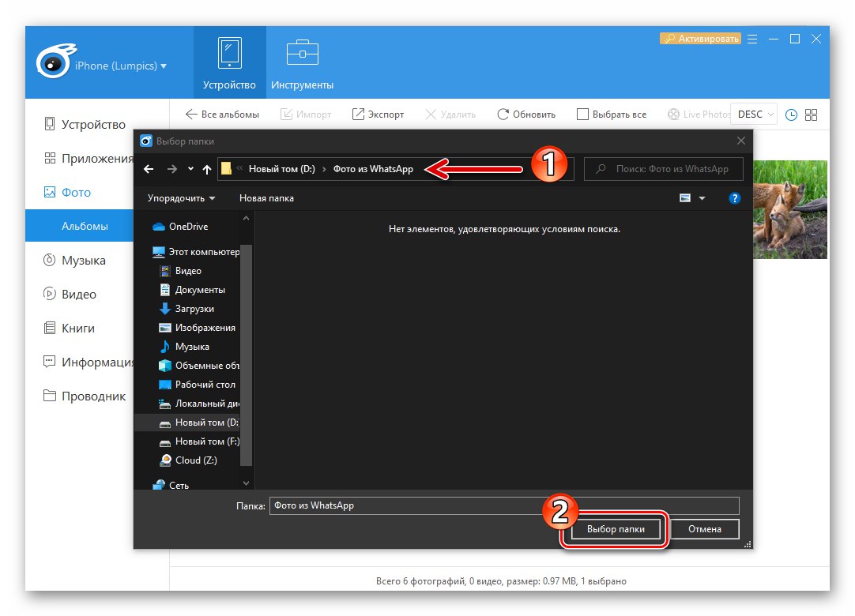Select Локальный диск in tree
The image size is (855, 616).
pyautogui.click(x=199, y=404)
